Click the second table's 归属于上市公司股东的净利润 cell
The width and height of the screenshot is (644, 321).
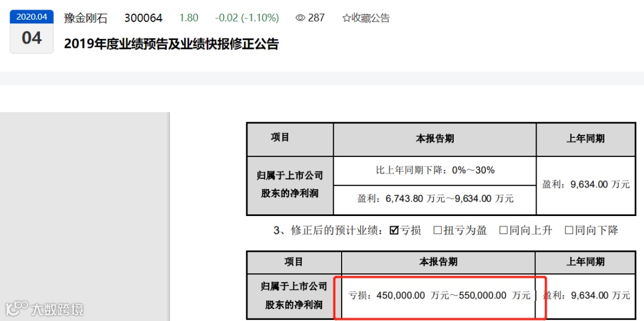pos(293,295)
